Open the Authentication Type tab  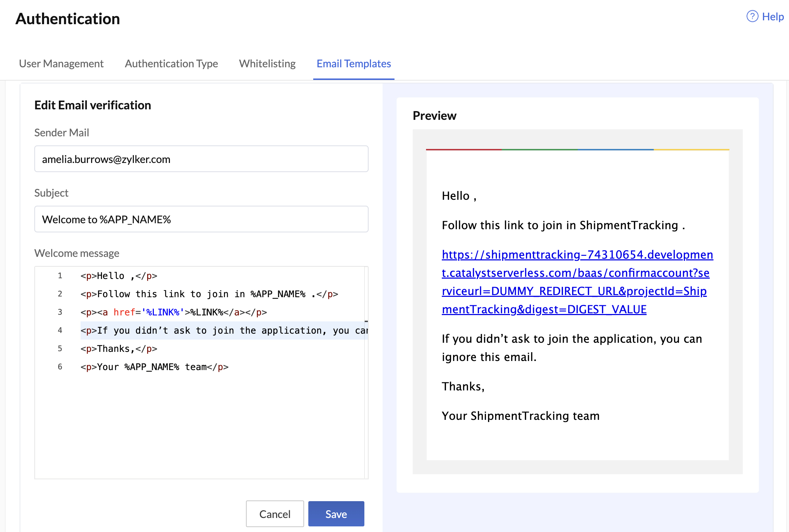pos(171,64)
